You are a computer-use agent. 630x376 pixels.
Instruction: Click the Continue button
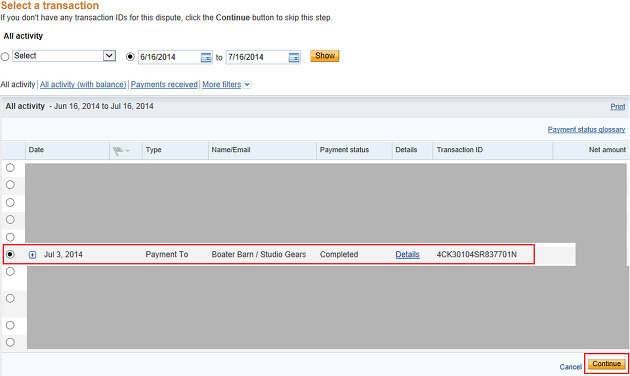(607, 364)
